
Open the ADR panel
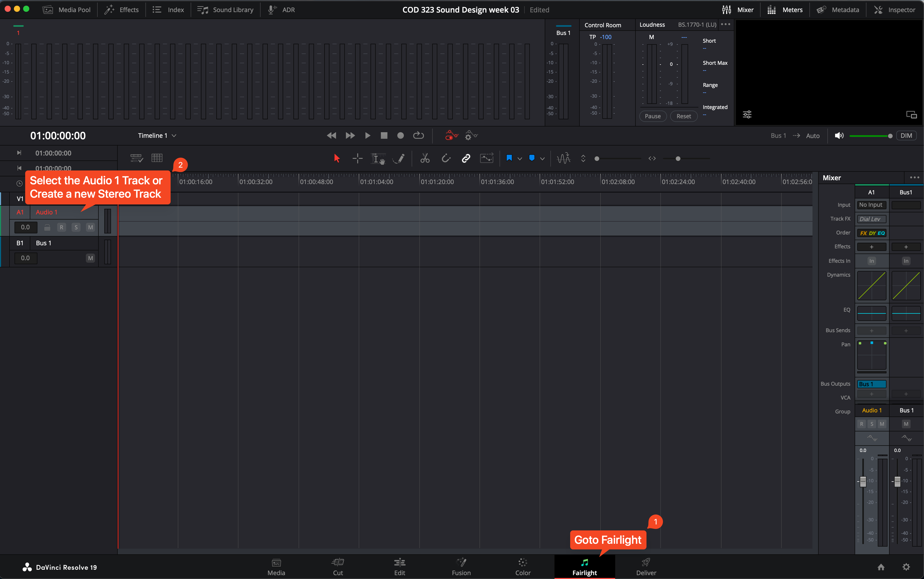[x=281, y=10]
